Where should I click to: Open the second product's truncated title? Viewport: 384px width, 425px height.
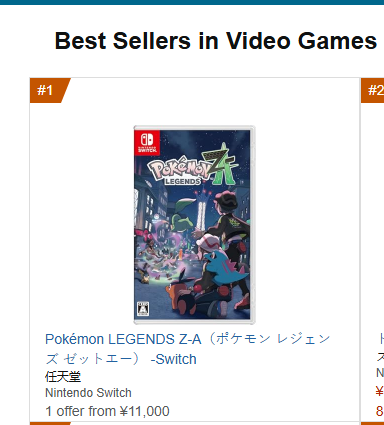[x=380, y=348]
